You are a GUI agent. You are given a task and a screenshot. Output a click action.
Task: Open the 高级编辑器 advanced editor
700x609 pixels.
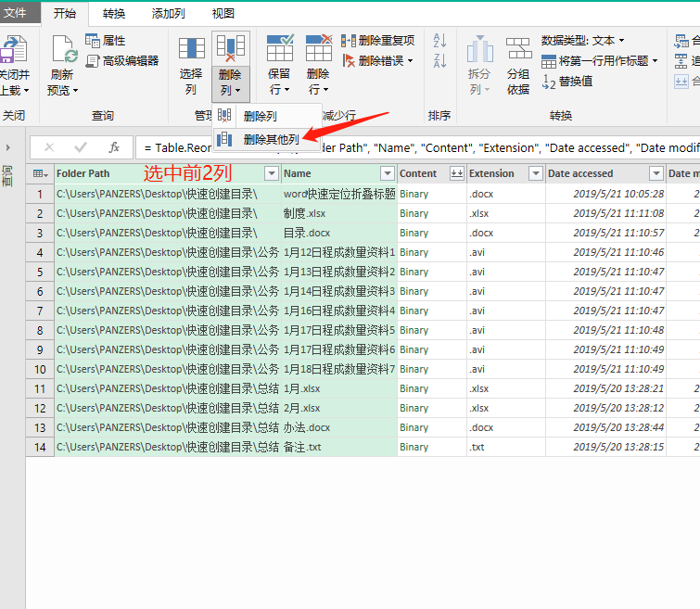[122, 61]
